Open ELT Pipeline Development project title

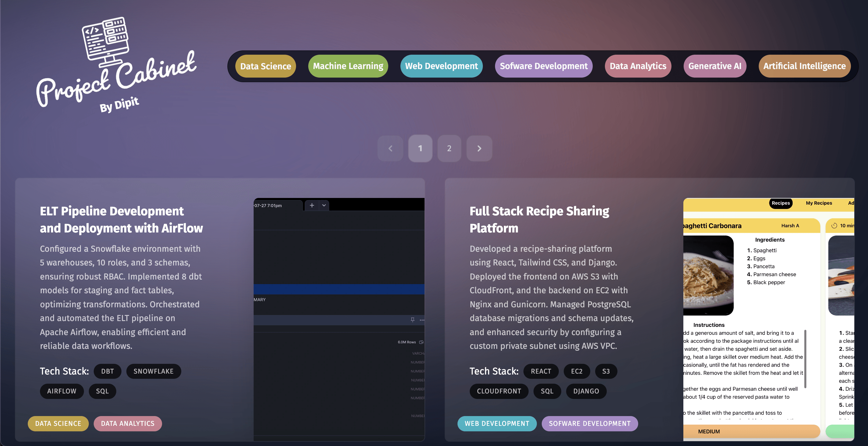pos(121,220)
